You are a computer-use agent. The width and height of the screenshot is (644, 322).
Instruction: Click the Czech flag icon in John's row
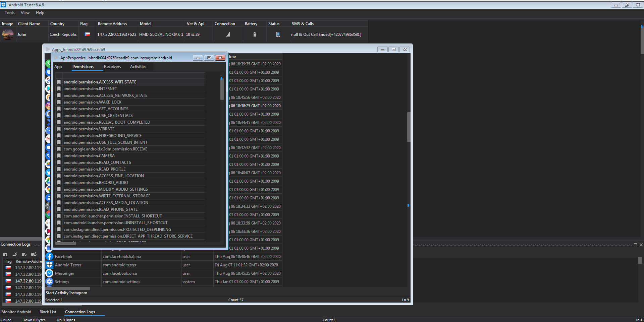click(x=87, y=35)
